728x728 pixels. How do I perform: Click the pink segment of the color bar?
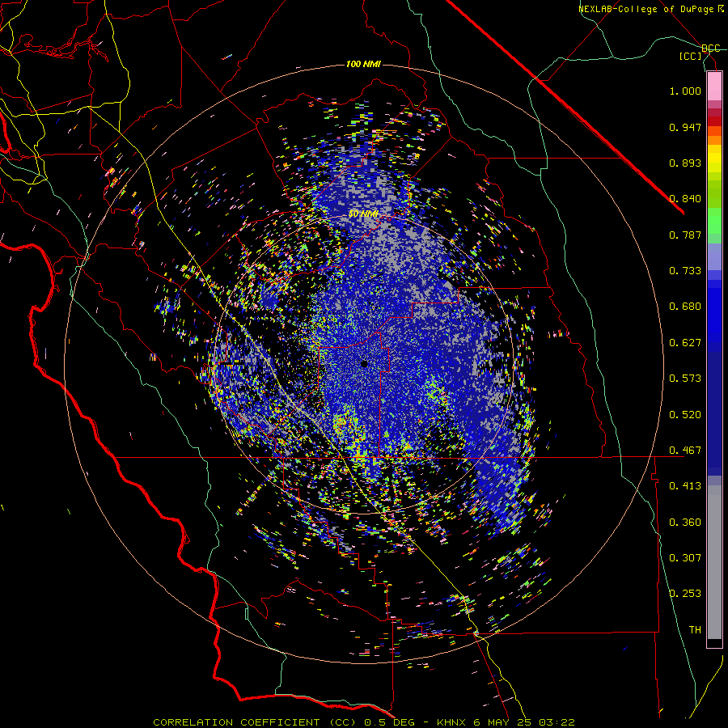714,87
